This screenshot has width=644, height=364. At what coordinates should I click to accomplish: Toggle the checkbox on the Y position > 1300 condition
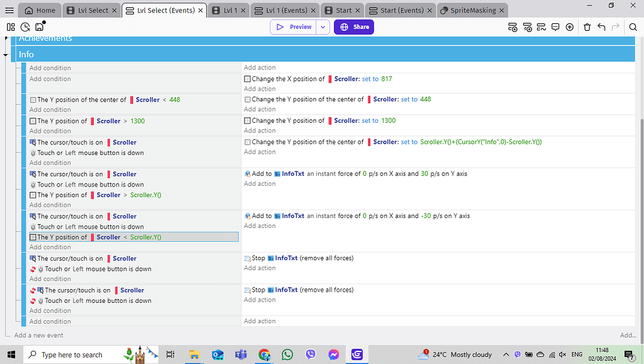tap(33, 120)
